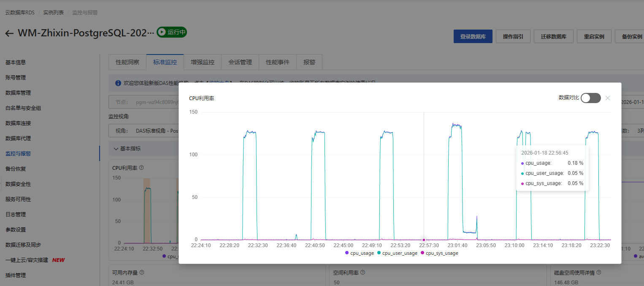Click the blue info icon in the banner
The width and height of the screenshot is (644, 286).
(118, 83)
